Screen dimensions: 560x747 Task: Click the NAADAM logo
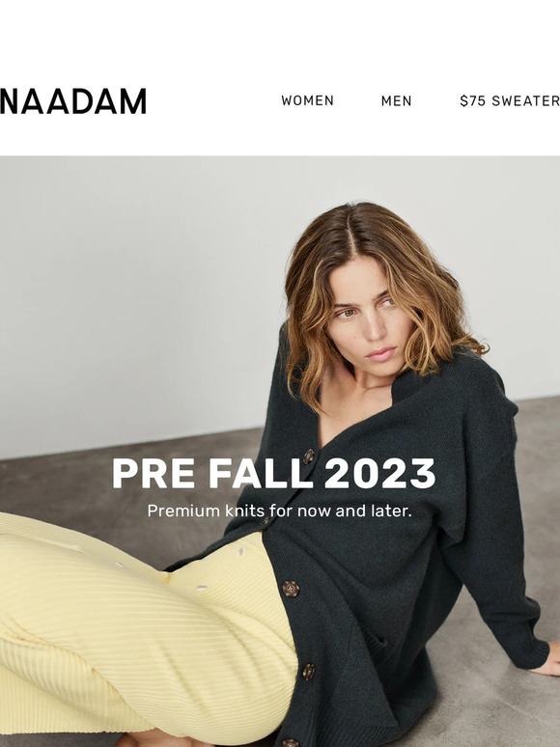pyautogui.click(x=73, y=101)
